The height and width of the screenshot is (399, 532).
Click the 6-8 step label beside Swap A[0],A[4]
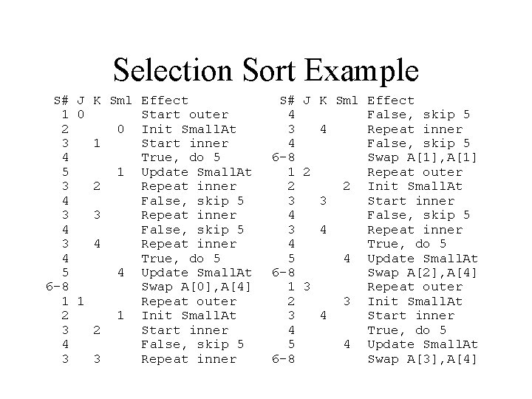tap(58, 287)
